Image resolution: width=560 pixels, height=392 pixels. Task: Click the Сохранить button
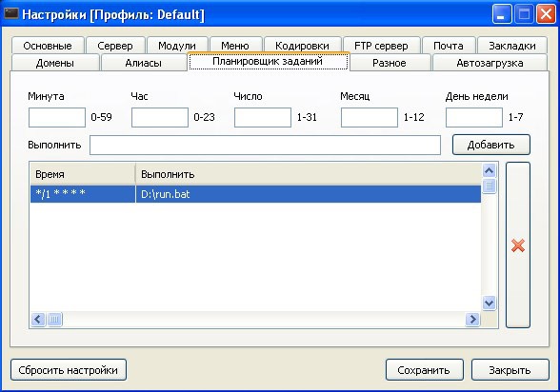425,370
